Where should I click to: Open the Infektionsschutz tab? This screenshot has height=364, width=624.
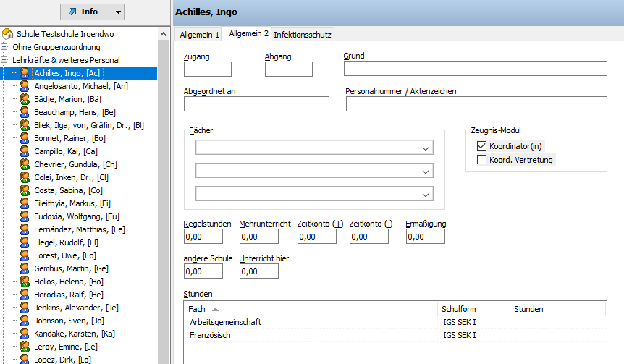click(x=303, y=34)
